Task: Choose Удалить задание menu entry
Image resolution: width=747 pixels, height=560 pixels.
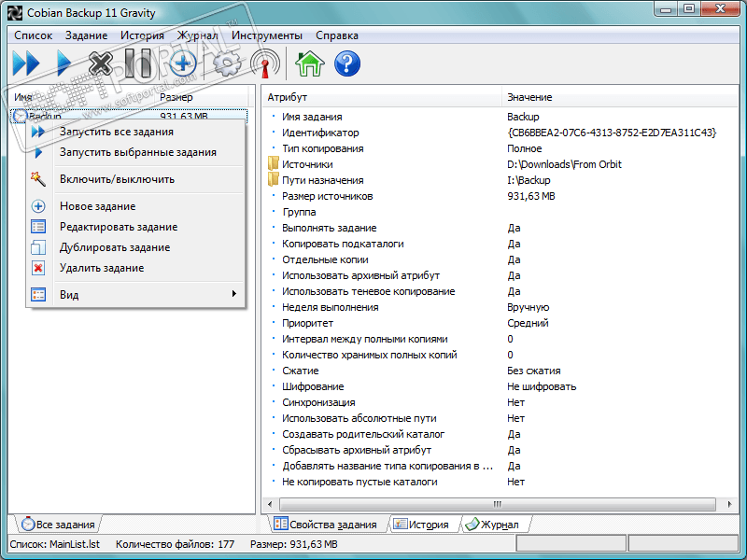Action: pyautogui.click(x=135, y=268)
